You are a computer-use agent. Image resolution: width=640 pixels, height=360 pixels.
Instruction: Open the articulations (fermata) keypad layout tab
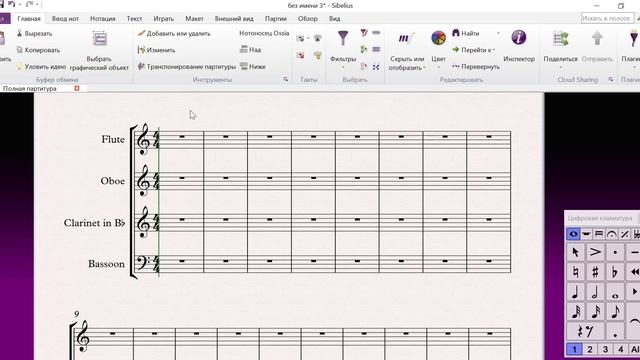click(x=611, y=234)
